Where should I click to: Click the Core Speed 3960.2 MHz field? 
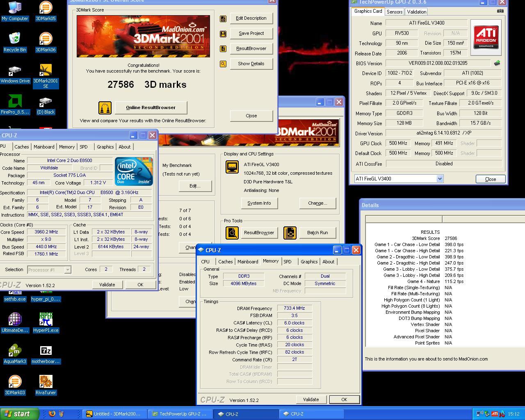click(46, 232)
